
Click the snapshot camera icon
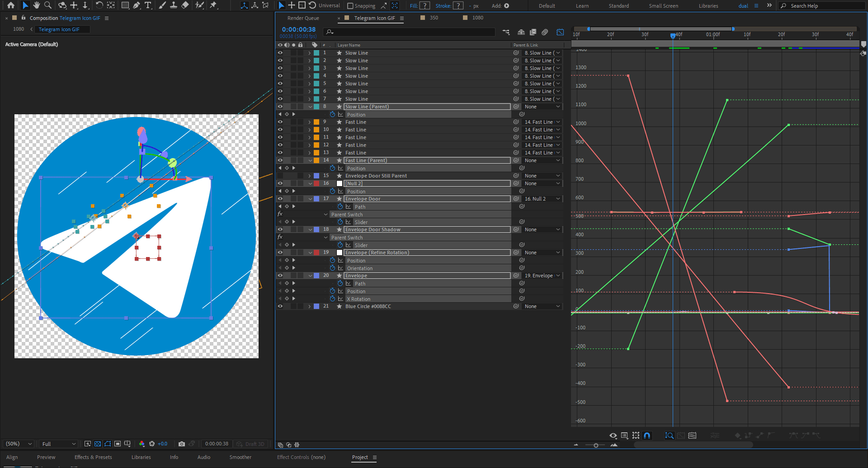pos(182,444)
